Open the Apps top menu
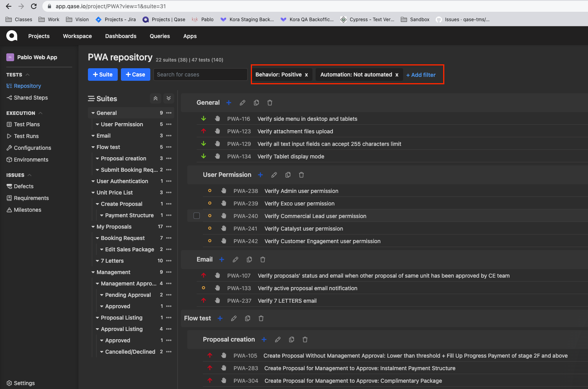 [x=190, y=36]
